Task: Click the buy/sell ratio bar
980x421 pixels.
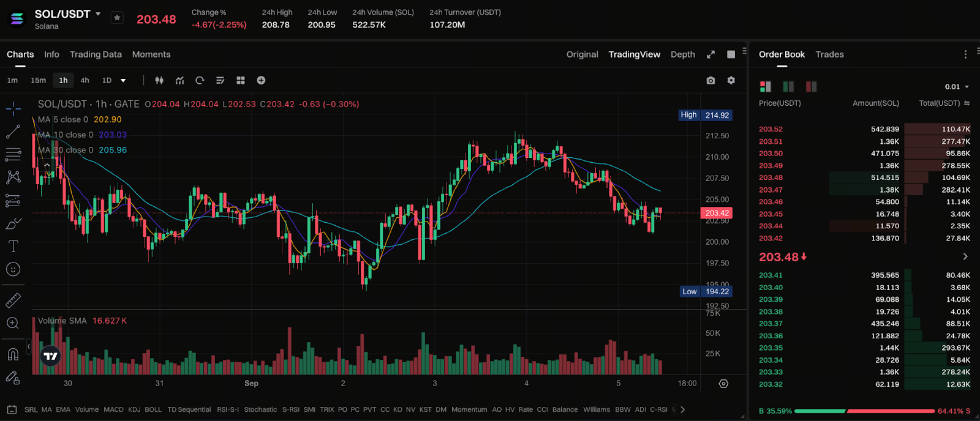Action: [x=864, y=411]
